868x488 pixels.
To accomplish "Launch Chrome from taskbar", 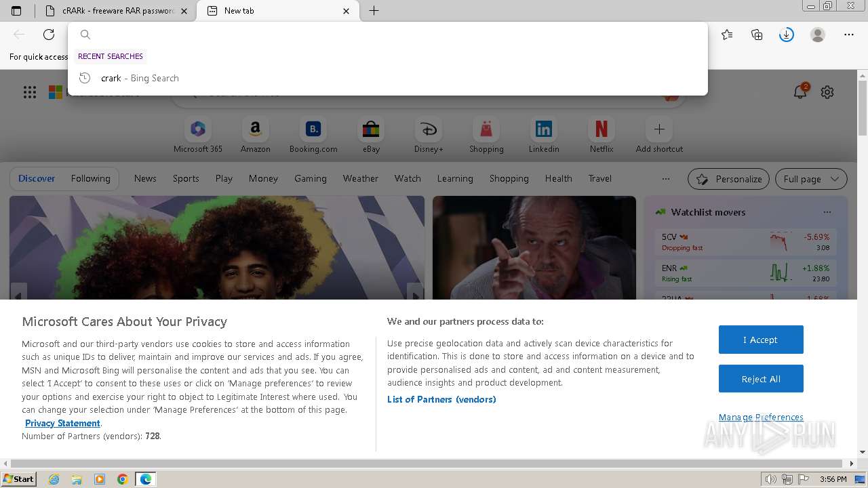I will tap(123, 479).
